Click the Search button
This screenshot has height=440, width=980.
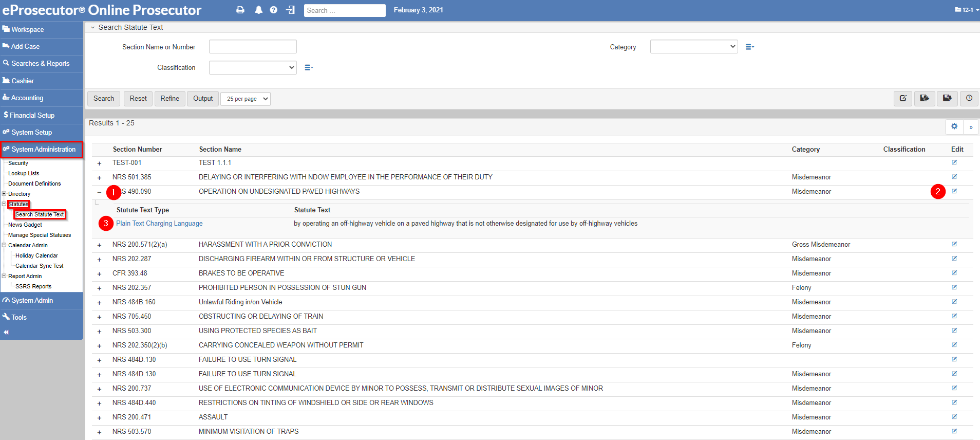point(104,98)
